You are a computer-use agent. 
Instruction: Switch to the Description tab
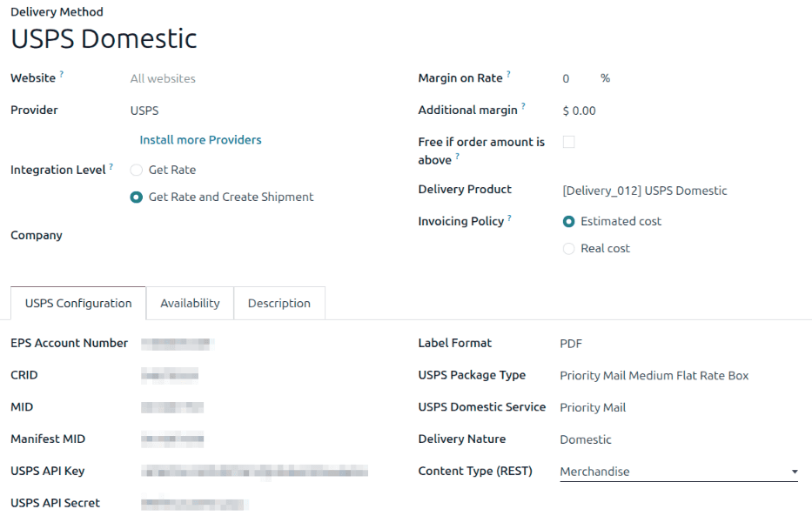pos(279,304)
